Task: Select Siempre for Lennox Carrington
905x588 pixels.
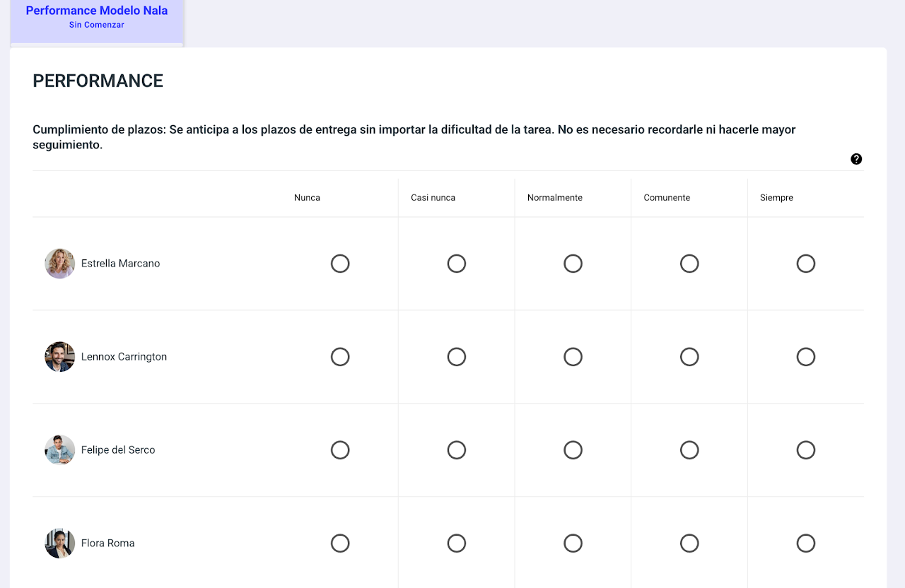Action: pyautogui.click(x=806, y=357)
